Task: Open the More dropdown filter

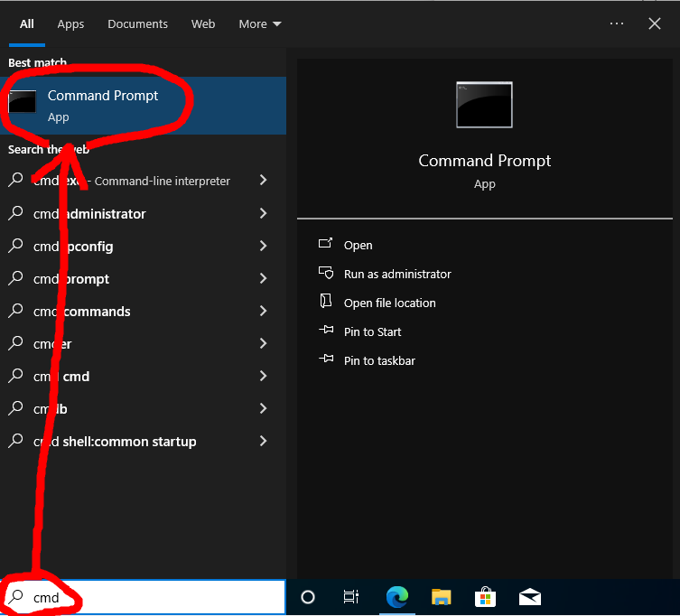Action: coord(260,23)
